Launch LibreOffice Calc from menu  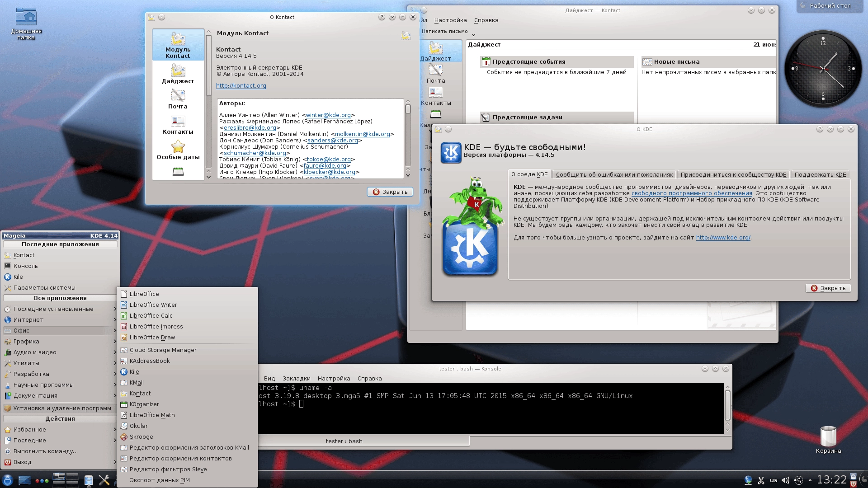(x=188, y=316)
